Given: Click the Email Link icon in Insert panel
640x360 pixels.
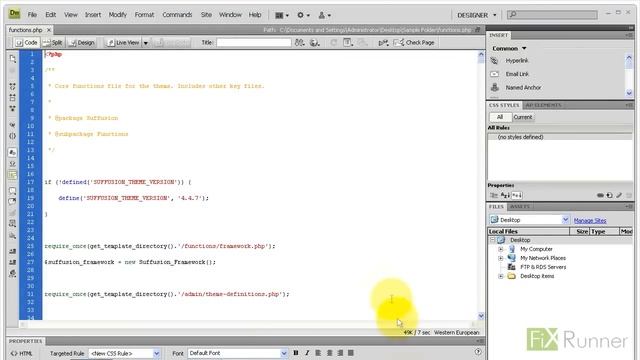Looking at the screenshot, I should (x=494, y=74).
